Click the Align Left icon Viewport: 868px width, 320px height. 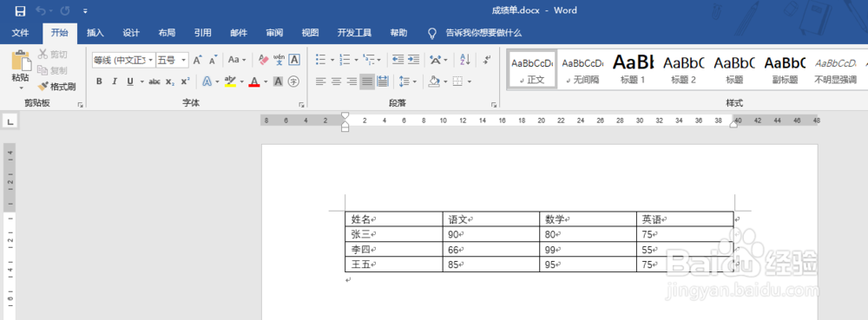[x=321, y=82]
